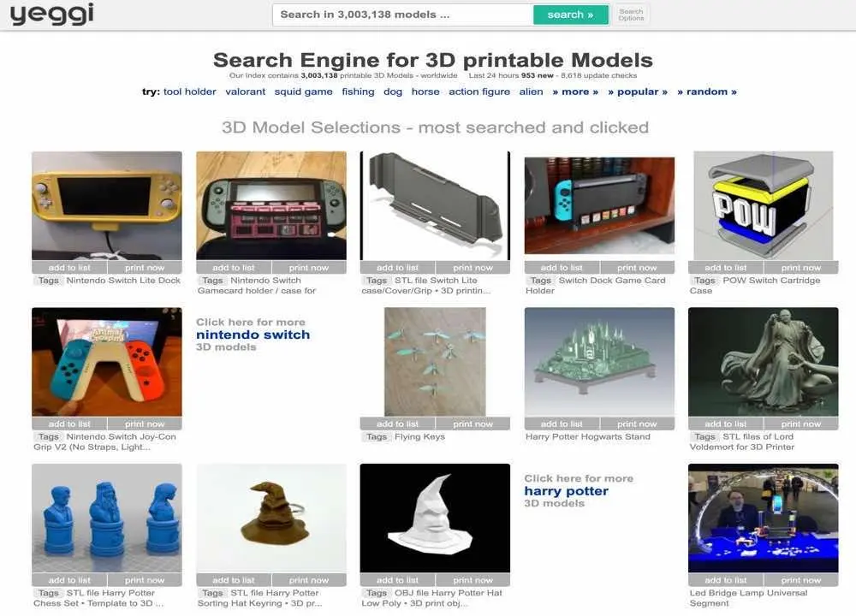This screenshot has width=856, height=616.
Task: Click Tags for Flying Keys
Action: 377,437
